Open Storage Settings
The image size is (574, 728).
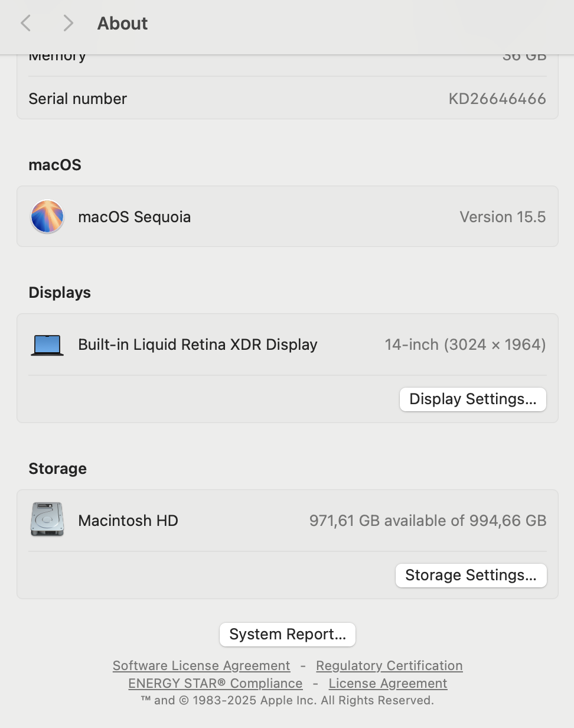[x=471, y=575]
